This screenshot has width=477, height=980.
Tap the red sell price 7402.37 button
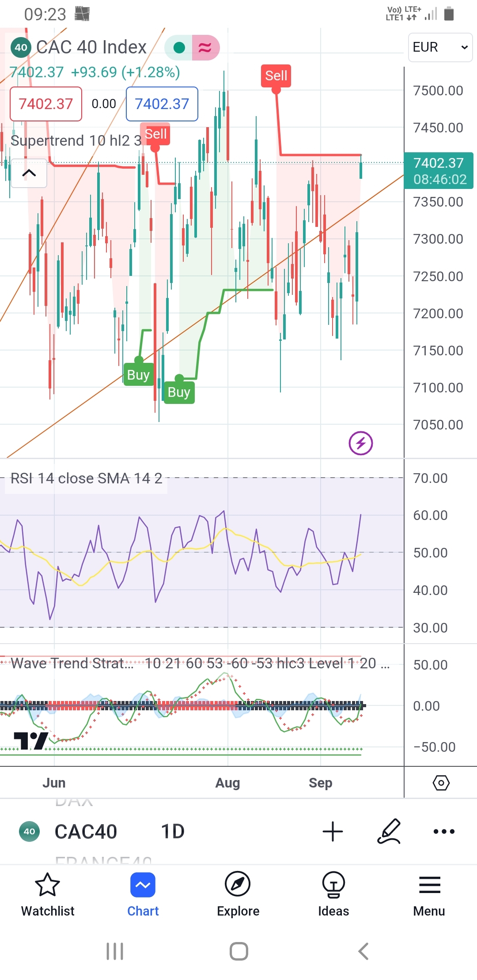click(46, 104)
